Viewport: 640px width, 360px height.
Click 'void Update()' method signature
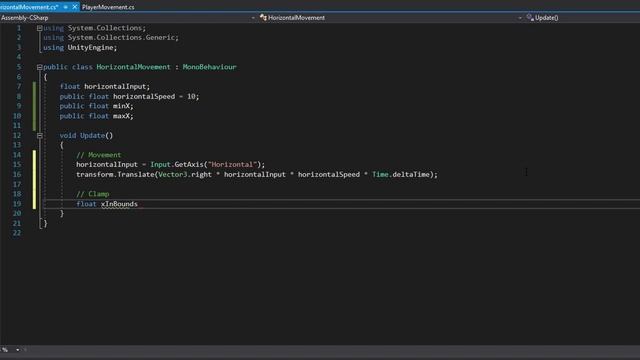(x=86, y=136)
